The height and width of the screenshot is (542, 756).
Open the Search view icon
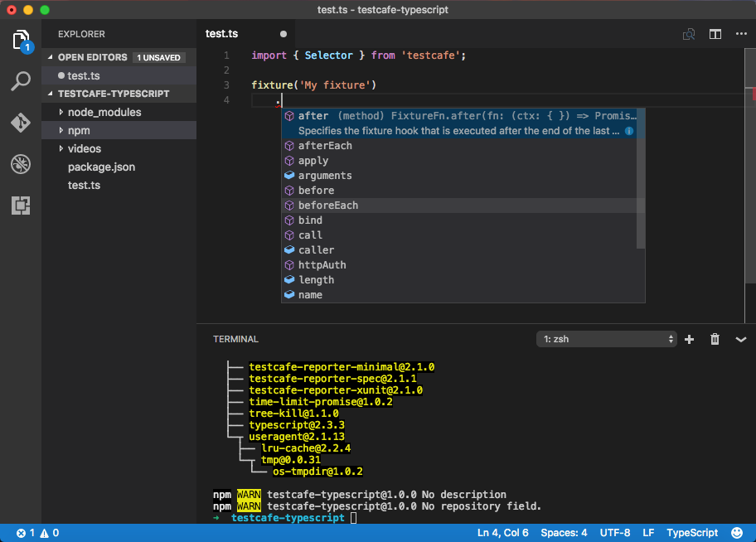click(21, 81)
